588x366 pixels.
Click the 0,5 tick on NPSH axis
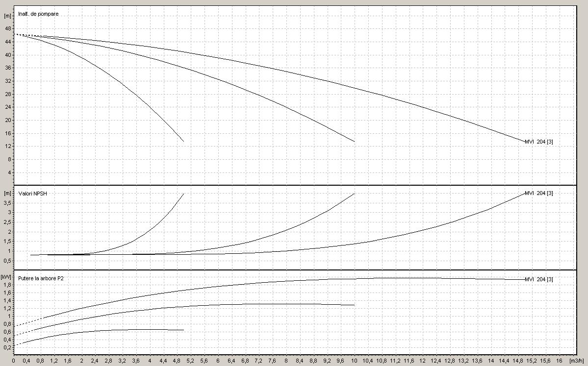point(7,261)
